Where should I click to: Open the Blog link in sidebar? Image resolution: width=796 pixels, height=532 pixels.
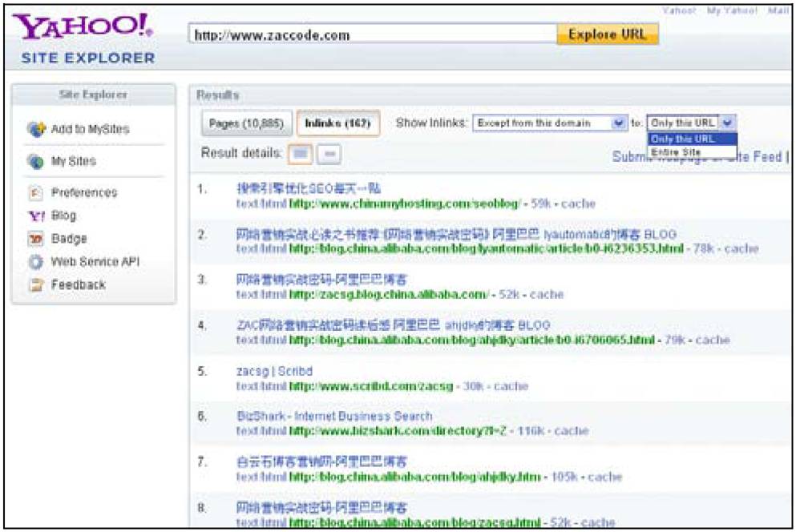click(63, 216)
